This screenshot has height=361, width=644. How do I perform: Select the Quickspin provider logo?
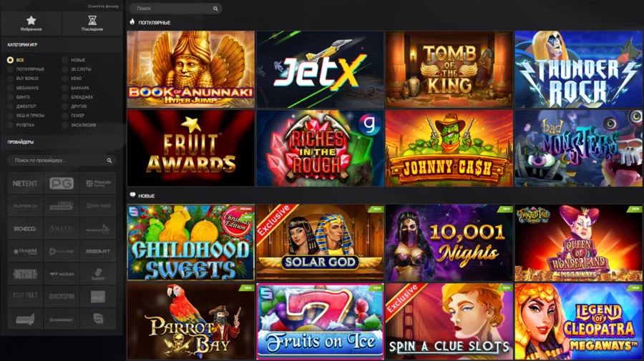(62, 297)
